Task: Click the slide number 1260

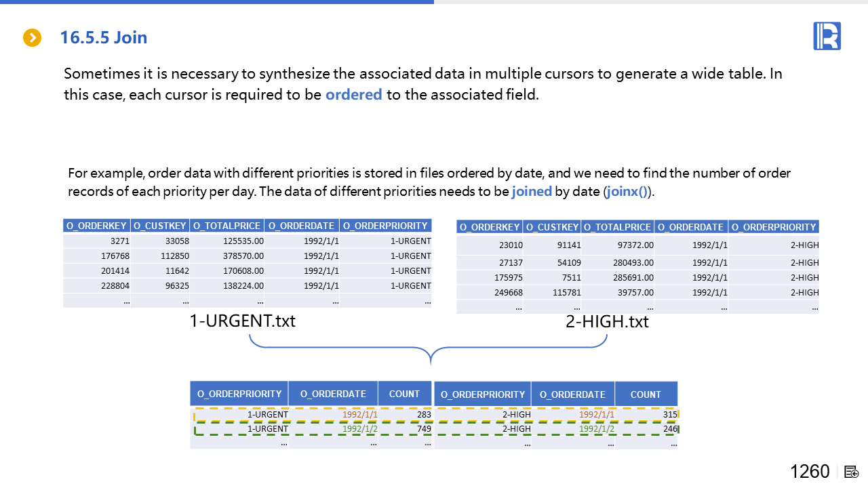Action: click(x=810, y=472)
